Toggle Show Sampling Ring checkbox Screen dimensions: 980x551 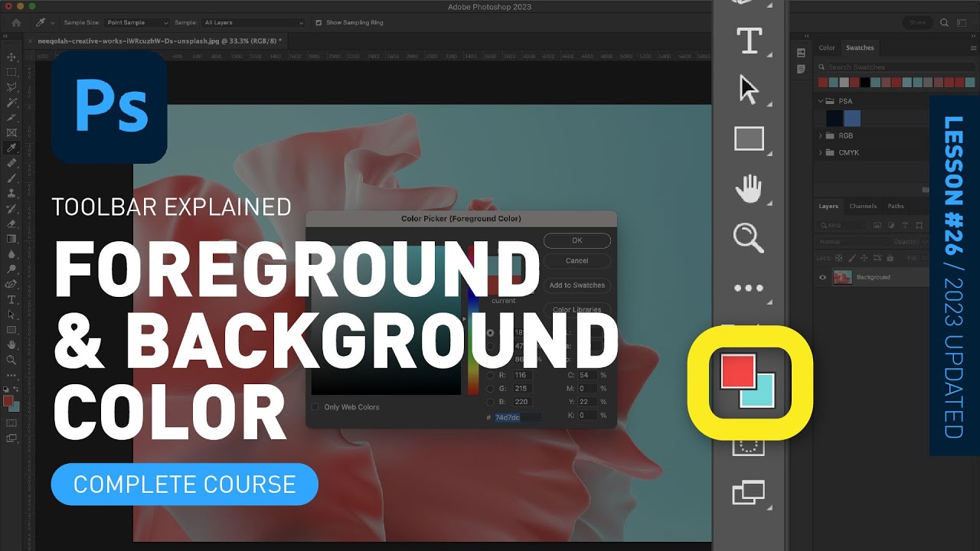click(319, 23)
